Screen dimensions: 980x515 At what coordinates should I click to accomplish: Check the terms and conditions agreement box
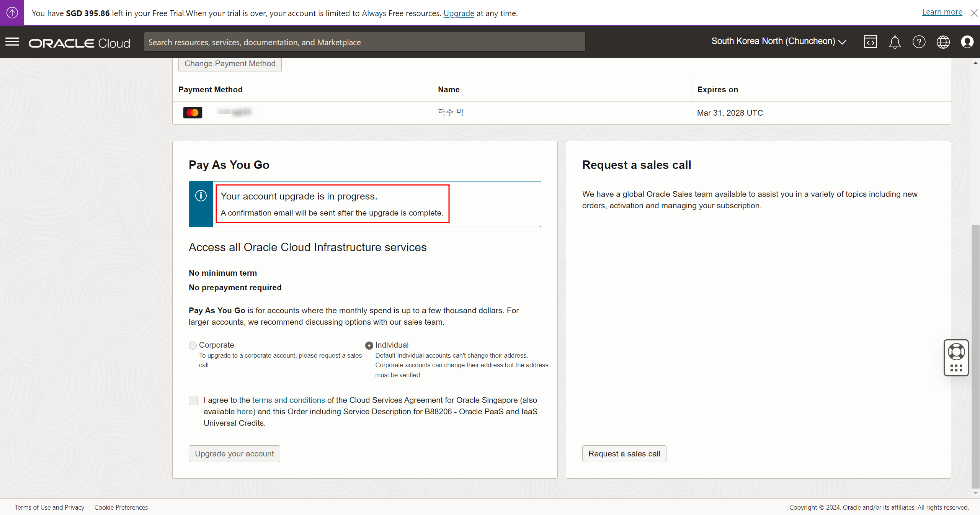click(x=193, y=401)
